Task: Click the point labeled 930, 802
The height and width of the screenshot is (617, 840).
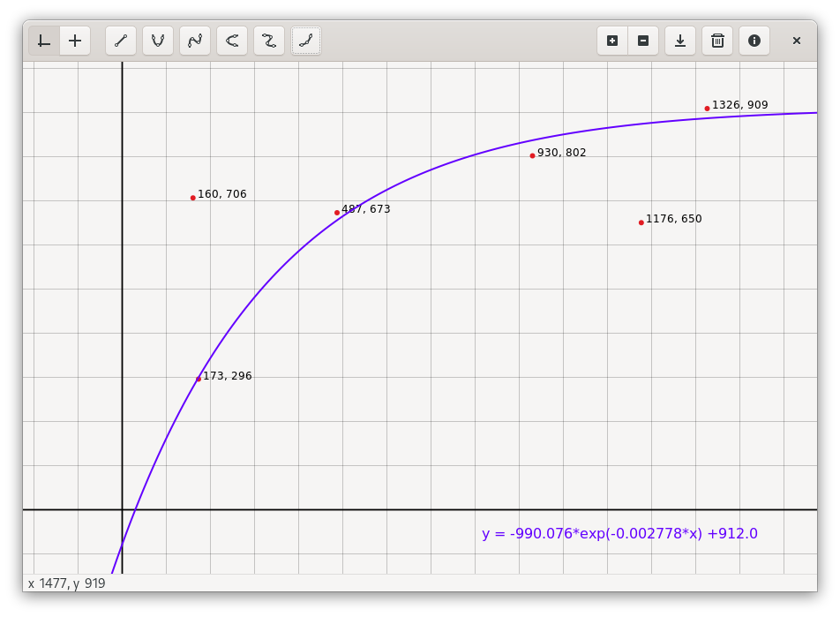Action: tap(533, 156)
